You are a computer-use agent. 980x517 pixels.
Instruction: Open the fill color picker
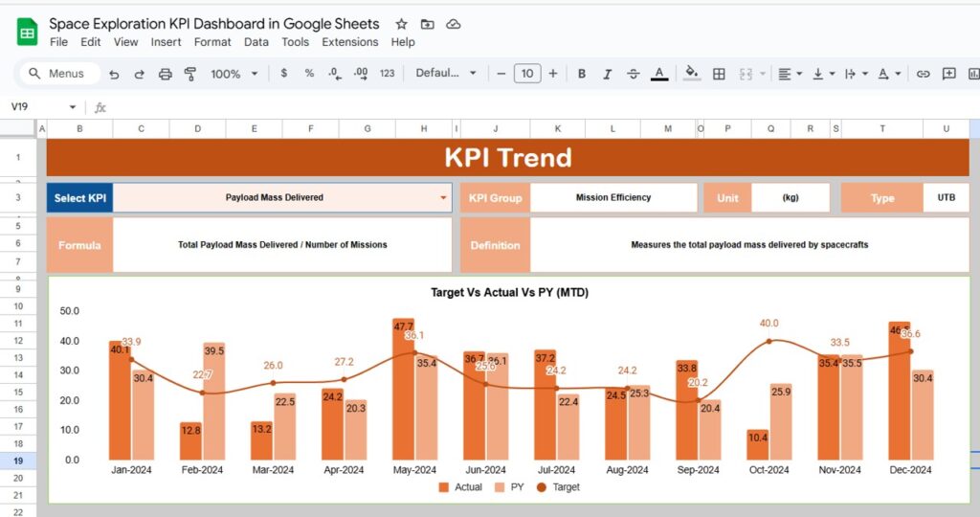[x=691, y=73]
